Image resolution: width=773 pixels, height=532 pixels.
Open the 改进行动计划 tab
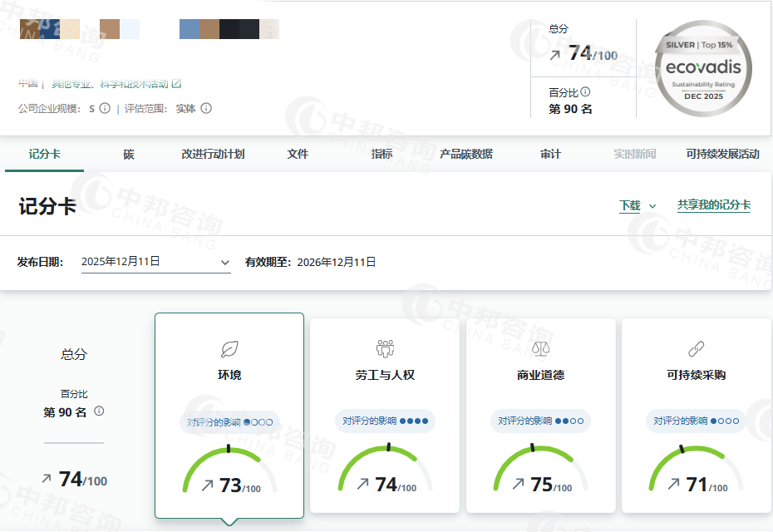point(213,154)
